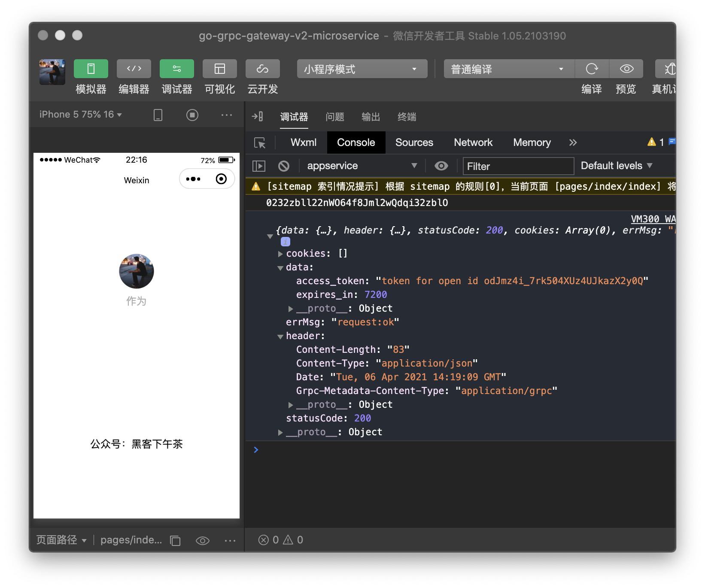Click the user avatar in toolbar
The height and width of the screenshot is (588, 705).
[x=52, y=72]
